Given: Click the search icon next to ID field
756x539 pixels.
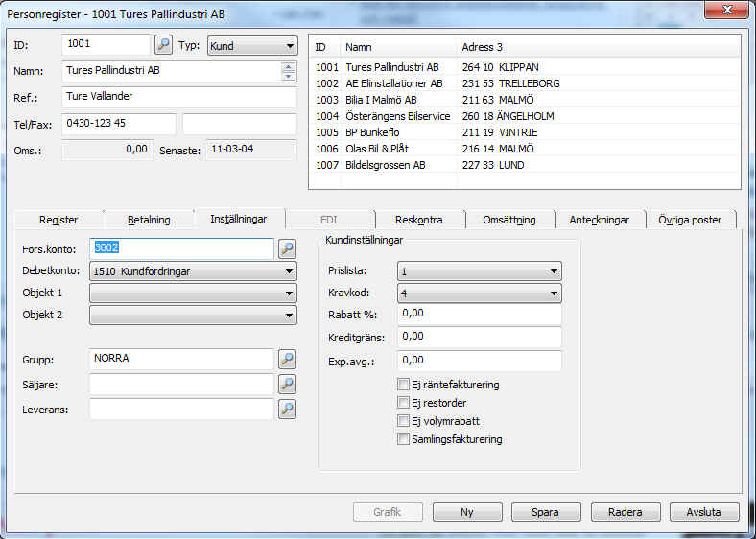Looking at the screenshot, I should click(163, 45).
